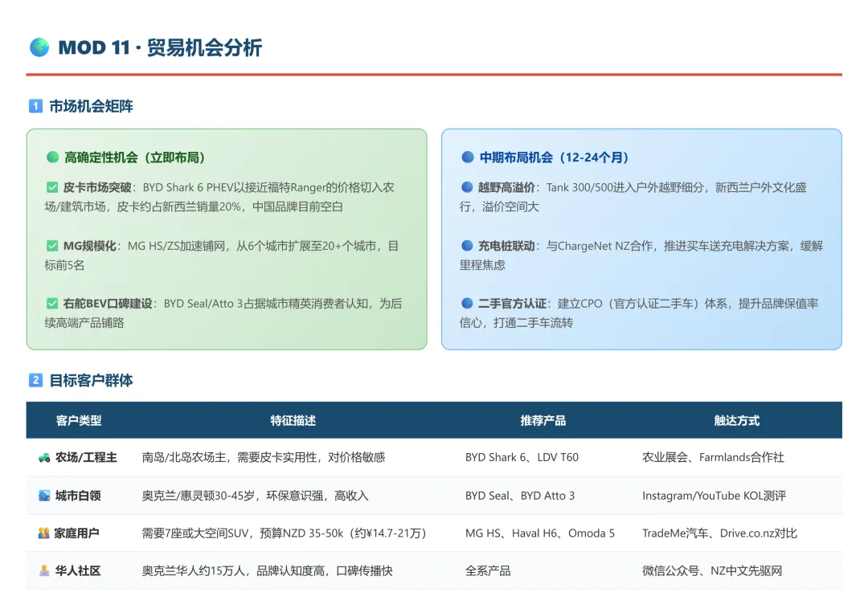The width and height of the screenshot is (868, 613).
Task: Click the bold 越野高溢价 label
Action: click(x=506, y=187)
